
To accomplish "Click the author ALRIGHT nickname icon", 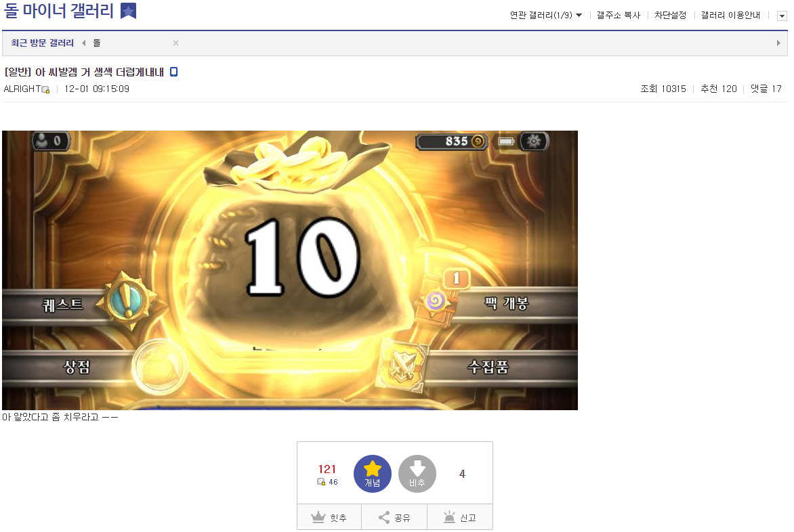I will point(45,89).
